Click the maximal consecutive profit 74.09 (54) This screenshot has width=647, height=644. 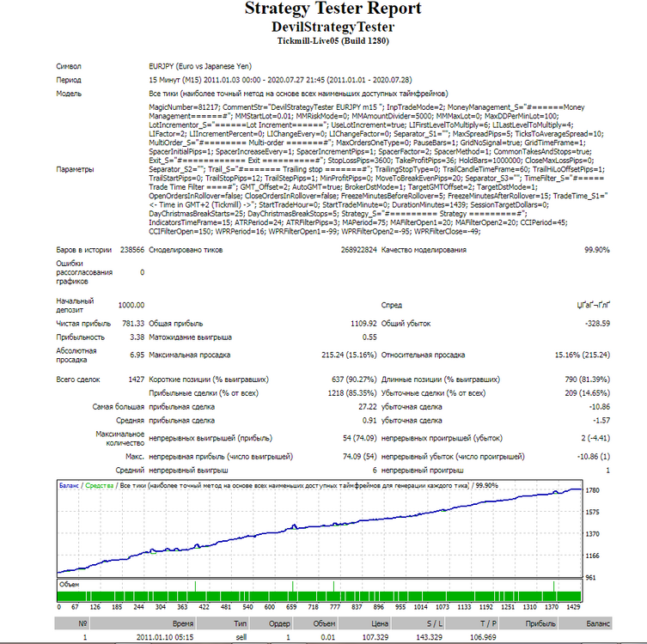360,457
